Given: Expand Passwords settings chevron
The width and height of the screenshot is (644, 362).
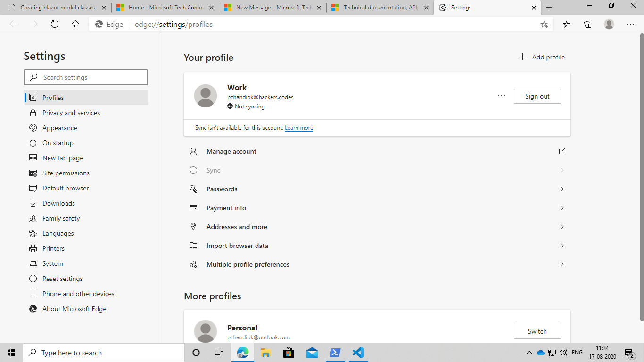Looking at the screenshot, I should [562, 189].
